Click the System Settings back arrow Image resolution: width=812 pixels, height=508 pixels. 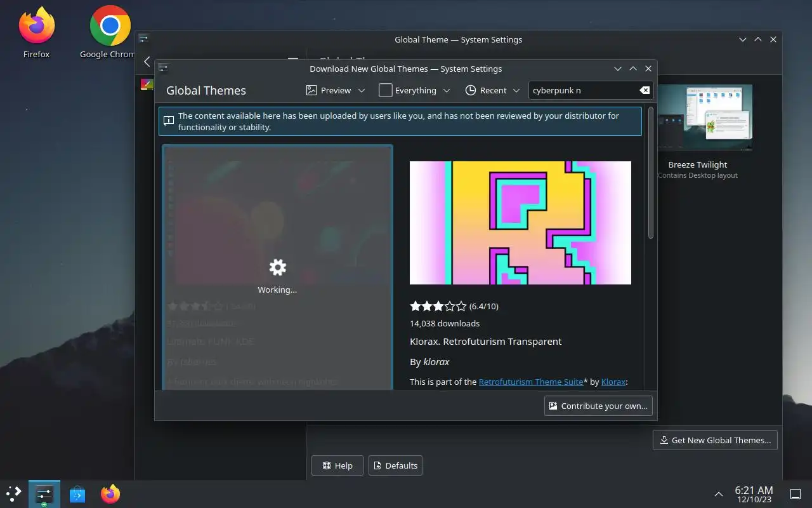pos(147,62)
